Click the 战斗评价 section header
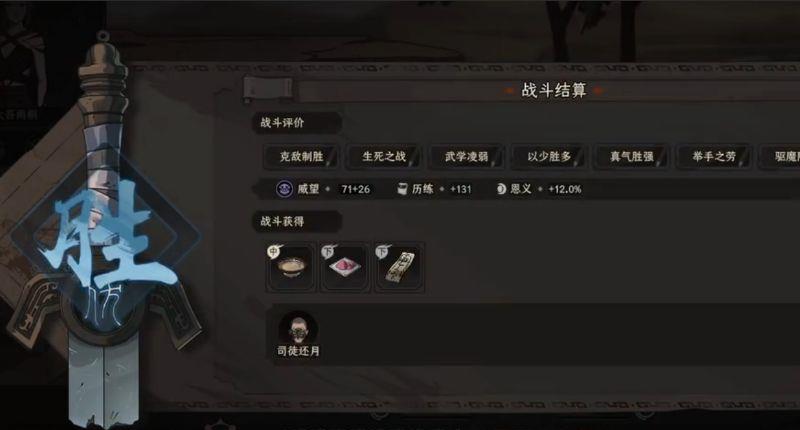800x430 pixels. click(296, 122)
